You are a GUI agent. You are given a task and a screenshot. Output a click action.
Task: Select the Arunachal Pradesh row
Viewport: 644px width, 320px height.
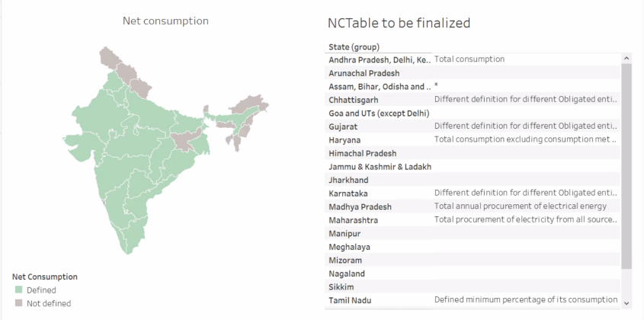364,73
